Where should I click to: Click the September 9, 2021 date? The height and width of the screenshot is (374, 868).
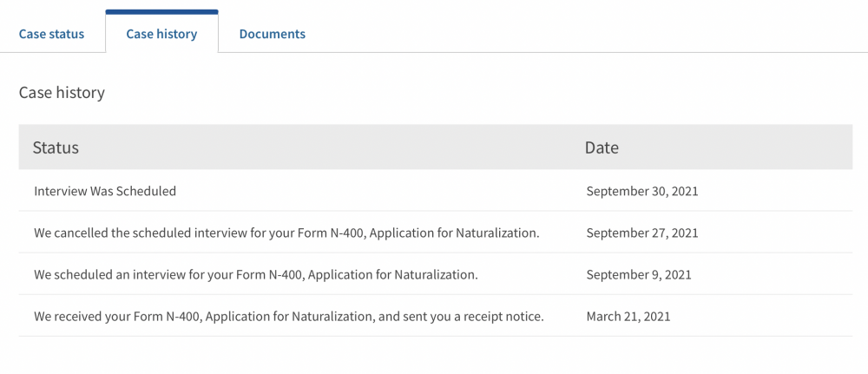point(639,274)
